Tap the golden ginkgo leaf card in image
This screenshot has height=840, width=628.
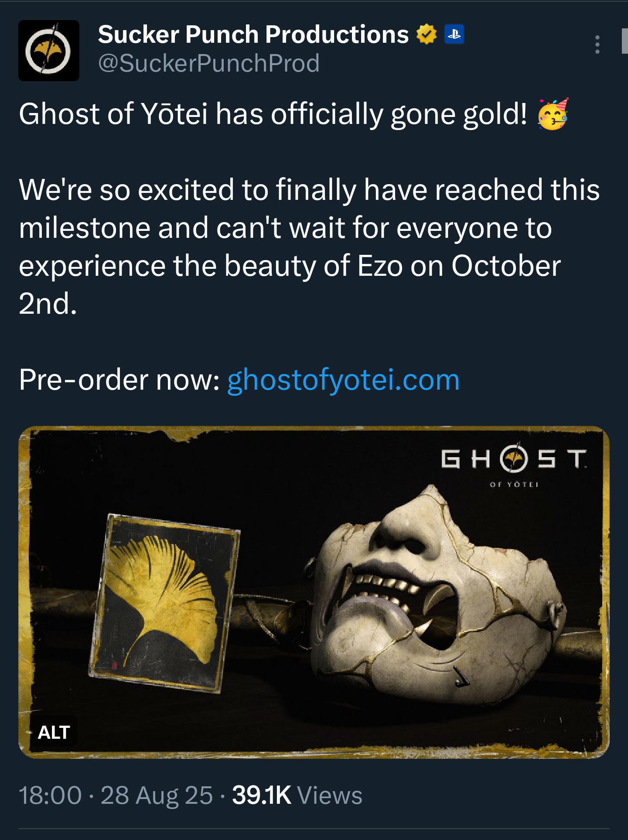coord(164,603)
